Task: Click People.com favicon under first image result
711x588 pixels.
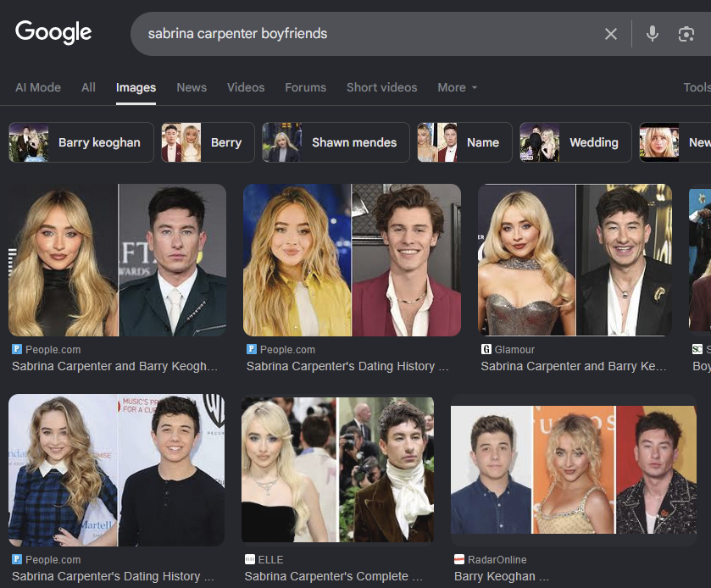Action: pyautogui.click(x=17, y=349)
